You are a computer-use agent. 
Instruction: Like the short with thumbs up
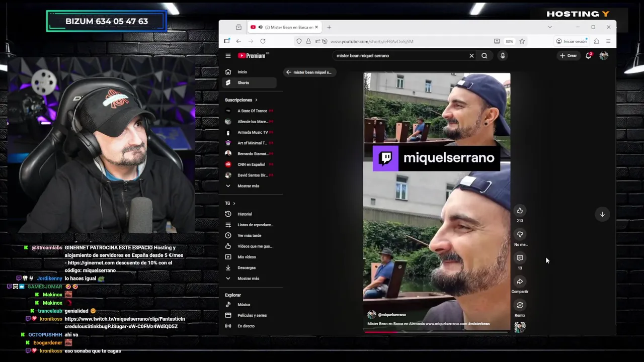tap(520, 211)
